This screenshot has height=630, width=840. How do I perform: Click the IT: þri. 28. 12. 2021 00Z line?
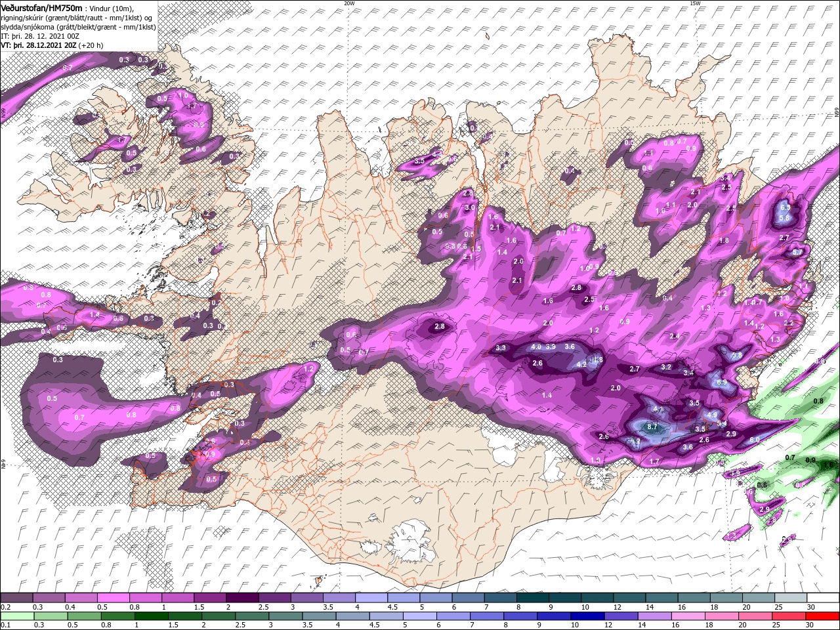[41, 36]
